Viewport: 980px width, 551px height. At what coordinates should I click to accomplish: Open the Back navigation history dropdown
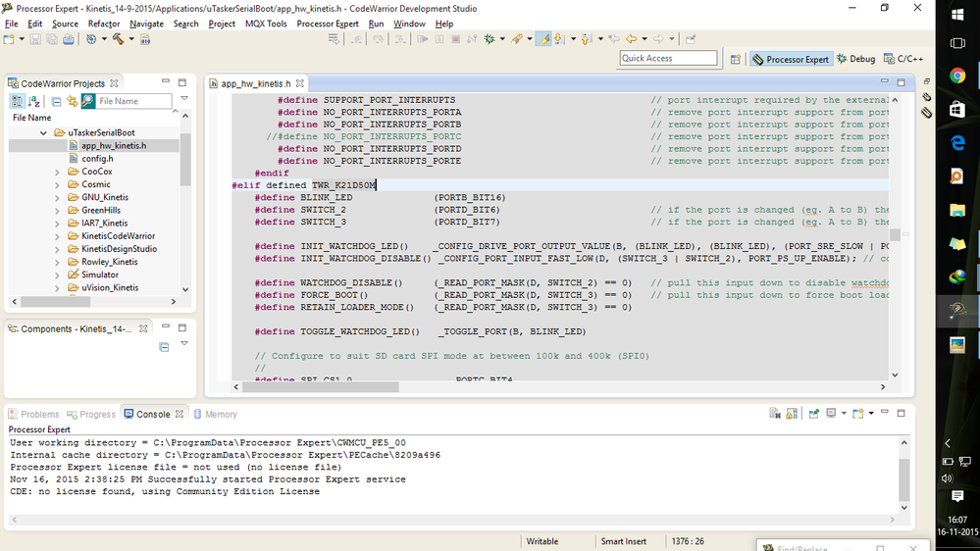(645, 39)
